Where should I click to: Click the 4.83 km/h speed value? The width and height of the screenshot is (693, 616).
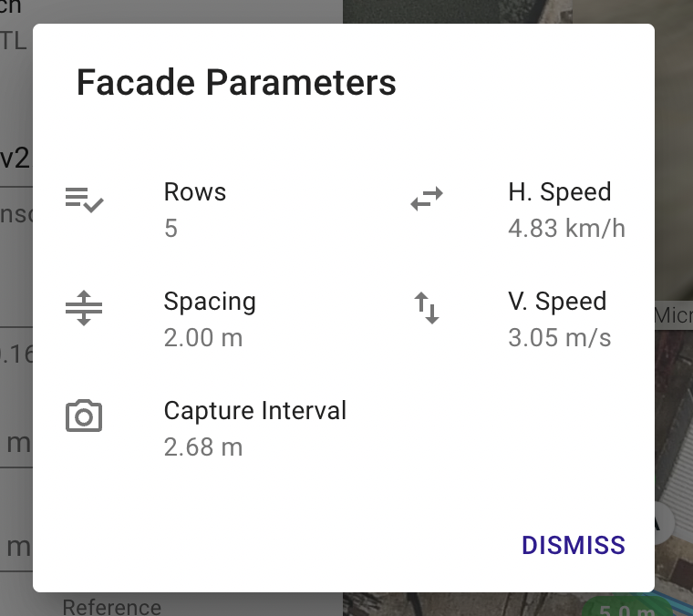tap(566, 229)
